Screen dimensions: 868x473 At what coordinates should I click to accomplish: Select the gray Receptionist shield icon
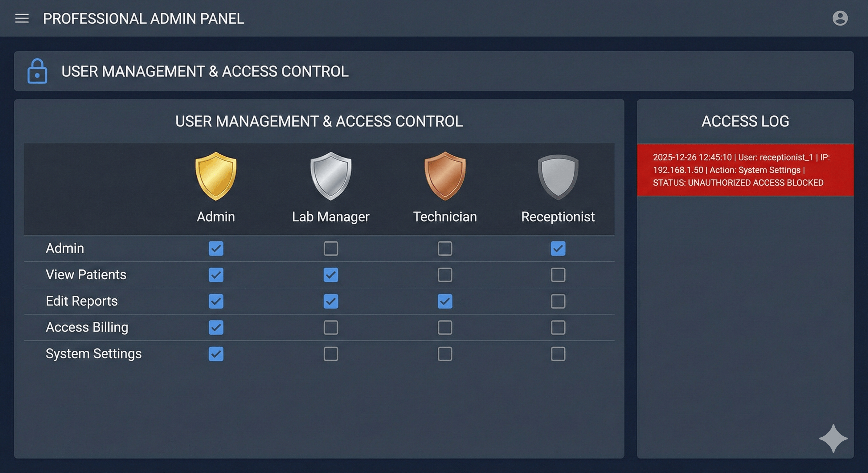(558, 175)
